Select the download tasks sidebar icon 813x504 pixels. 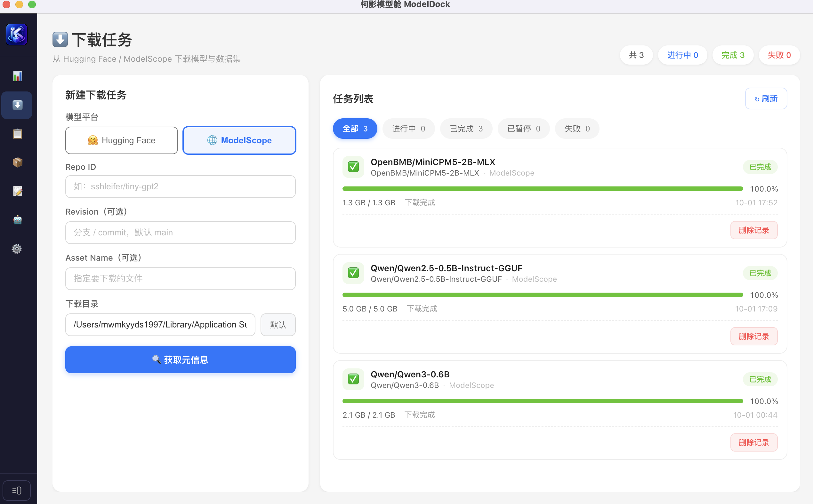pyautogui.click(x=17, y=105)
